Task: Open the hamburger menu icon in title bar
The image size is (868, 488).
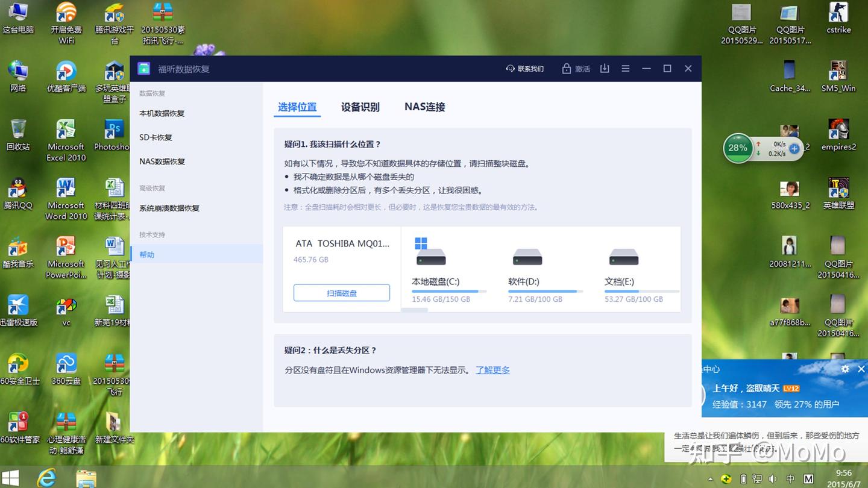Action: click(626, 69)
